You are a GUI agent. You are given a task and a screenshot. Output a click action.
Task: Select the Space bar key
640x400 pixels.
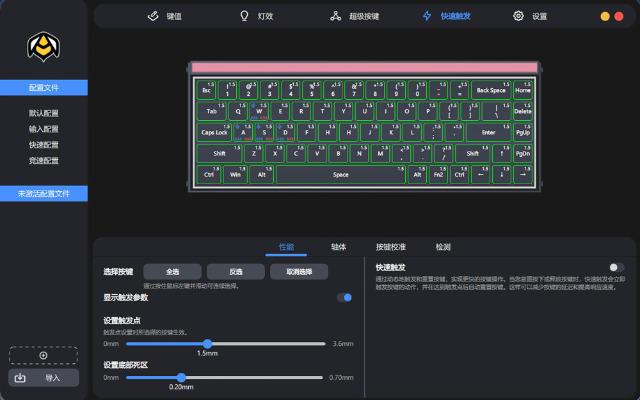pyautogui.click(x=340, y=175)
